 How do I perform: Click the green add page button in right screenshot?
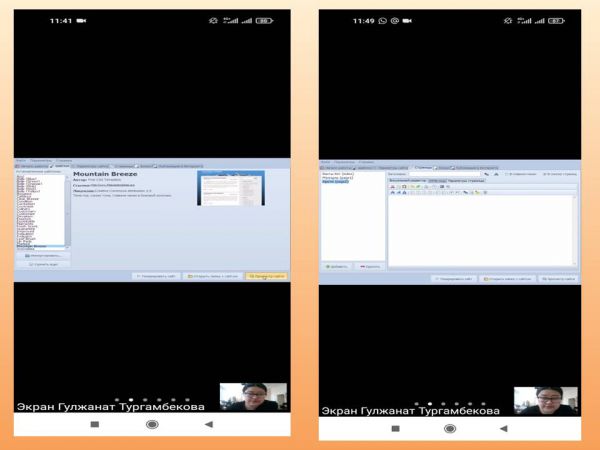coord(337,267)
